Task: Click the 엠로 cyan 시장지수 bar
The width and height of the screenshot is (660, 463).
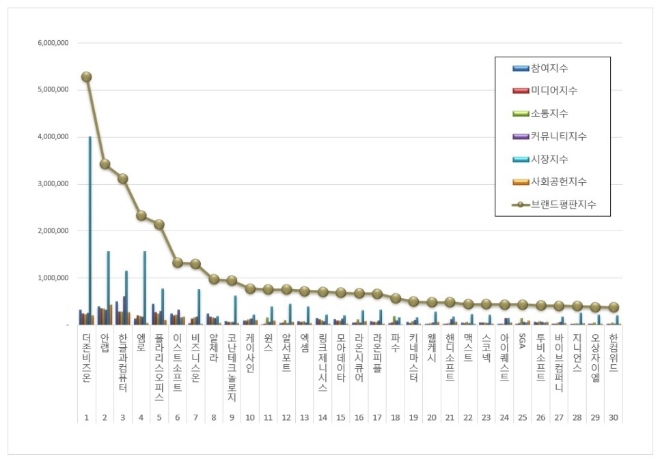Action: (145, 288)
